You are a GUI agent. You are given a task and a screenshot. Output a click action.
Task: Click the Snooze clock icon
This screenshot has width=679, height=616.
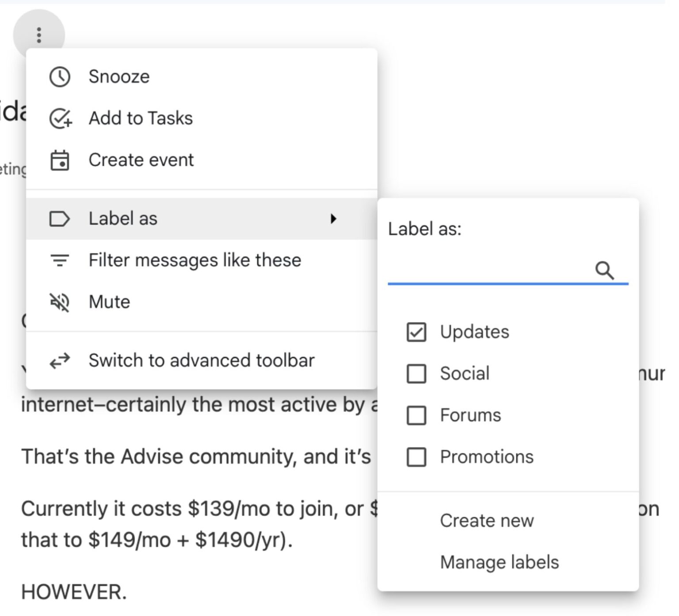coord(60,76)
